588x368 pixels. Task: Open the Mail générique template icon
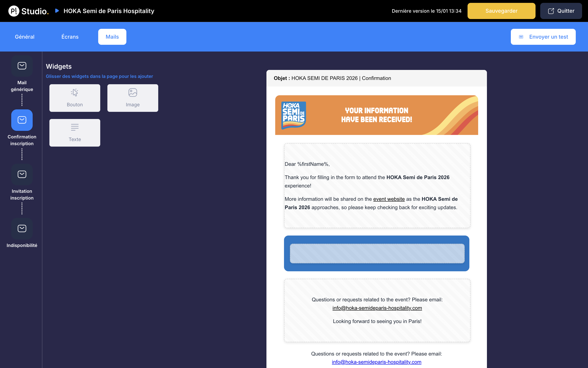(22, 66)
